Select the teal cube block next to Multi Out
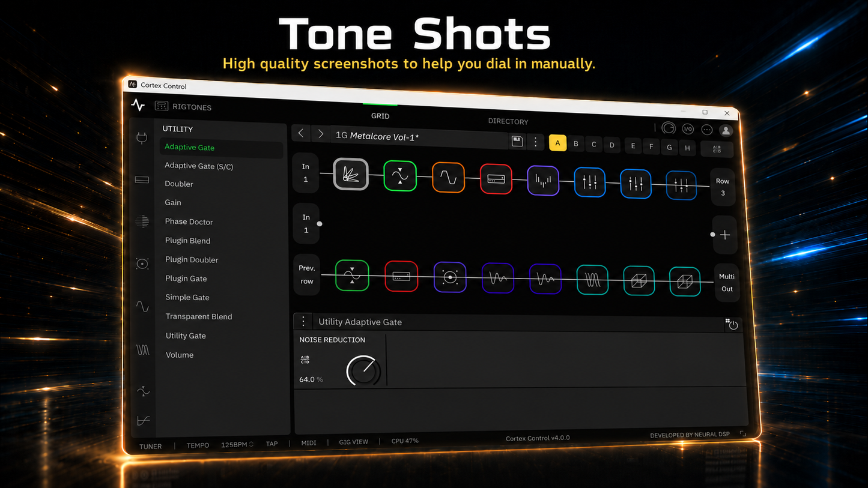The height and width of the screenshot is (488, 868). [685, 282]
